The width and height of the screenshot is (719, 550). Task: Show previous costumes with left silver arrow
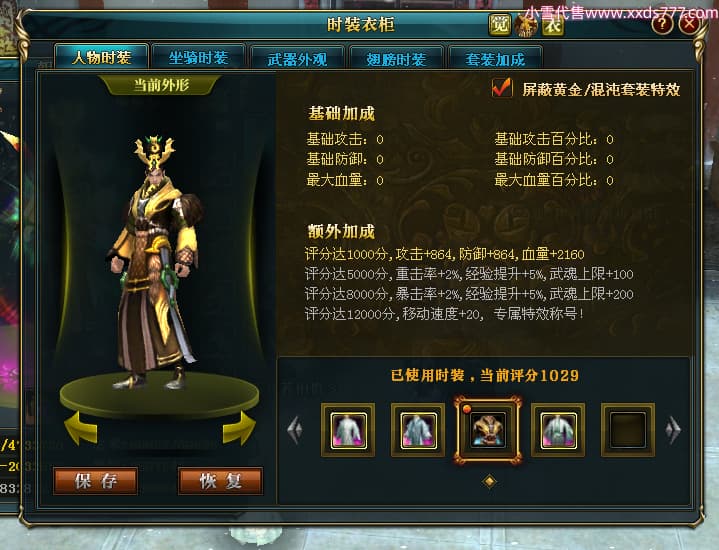coord(295,430)
